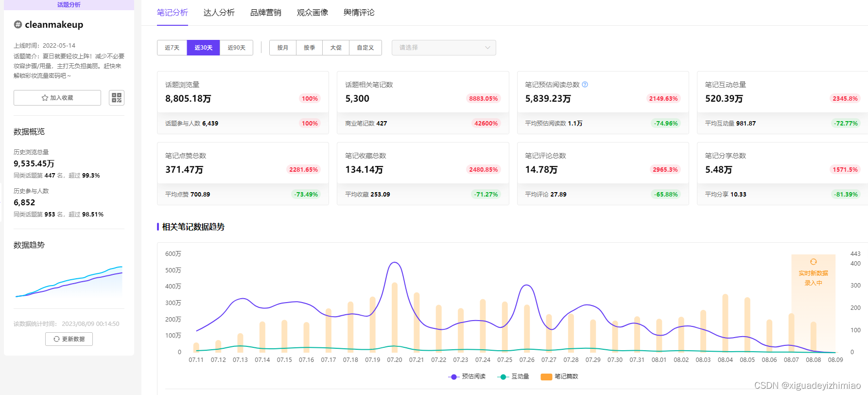Click the 2480.85% badge for 笔记收藏总数
868x395 pixels.
point(483,169)
